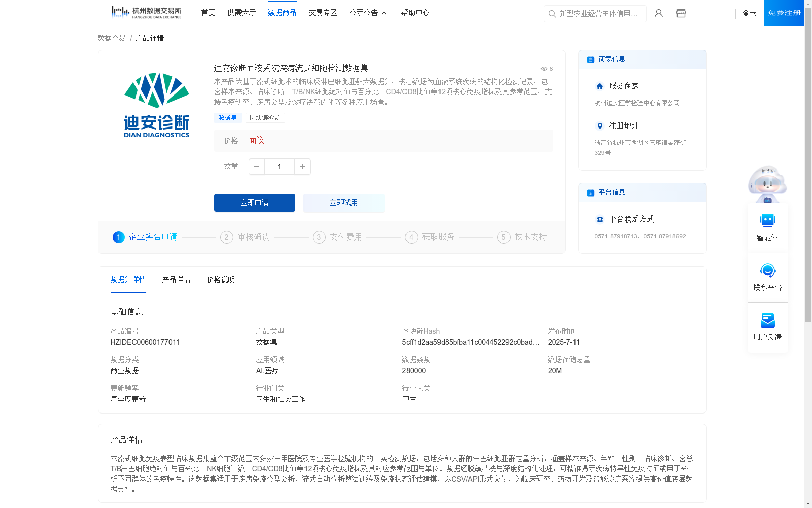Open the 智能体 robot assistant icon
Screen dimensions: 812x508
coord(767,220)
